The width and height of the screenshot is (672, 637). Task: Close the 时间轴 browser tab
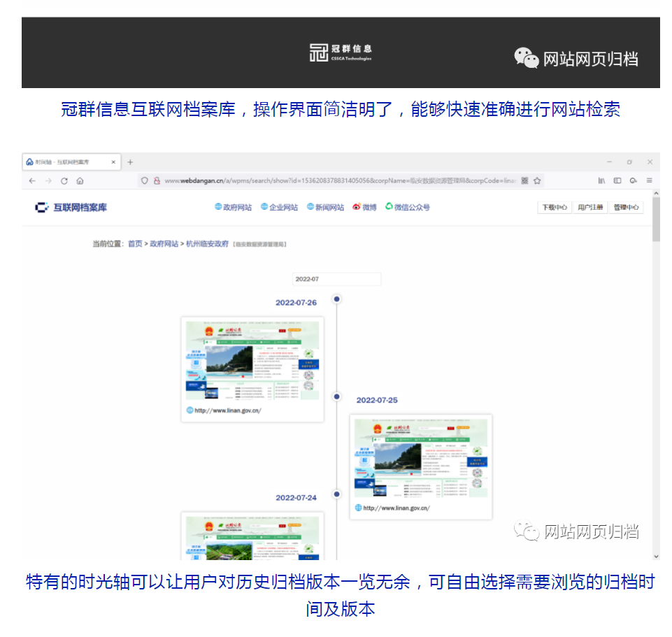114,162
